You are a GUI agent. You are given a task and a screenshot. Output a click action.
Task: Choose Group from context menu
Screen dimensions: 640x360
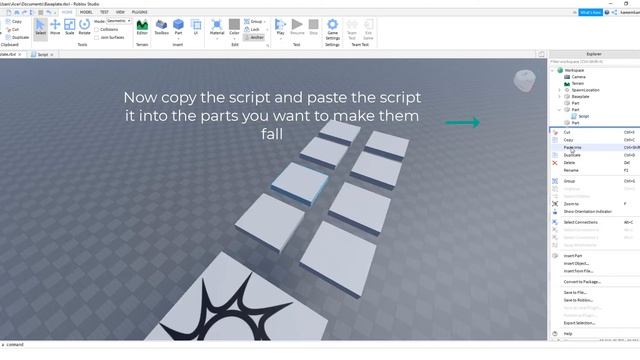point(595,181)
